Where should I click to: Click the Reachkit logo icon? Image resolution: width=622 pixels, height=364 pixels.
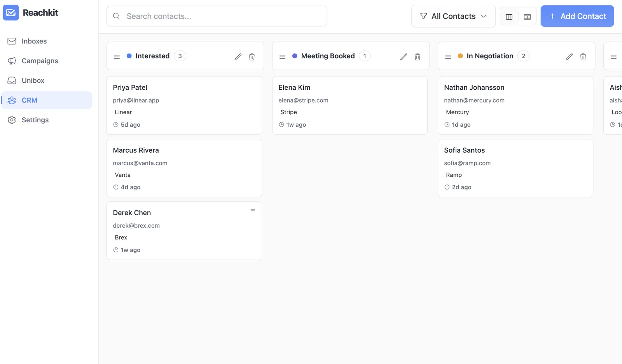[x=11, y=12]
